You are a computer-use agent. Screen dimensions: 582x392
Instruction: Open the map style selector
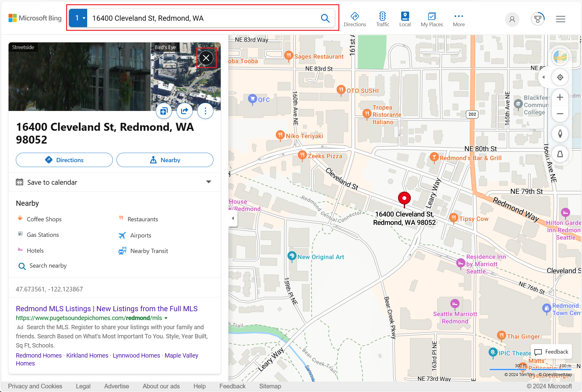(x=560, y=57)
